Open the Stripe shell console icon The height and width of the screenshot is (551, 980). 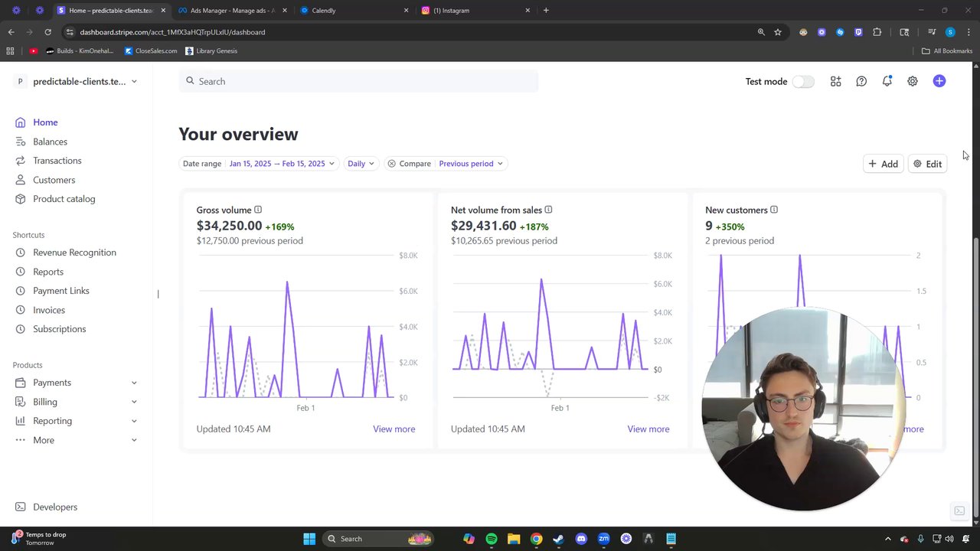tap(959, 510)
